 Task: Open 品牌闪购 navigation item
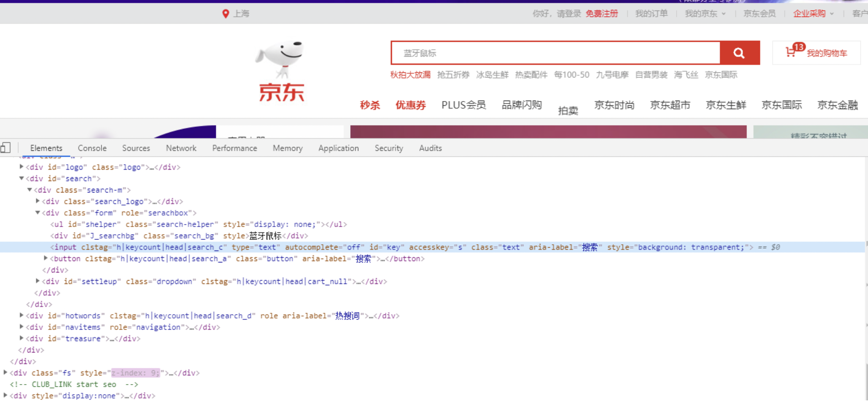tap(522, 105)
